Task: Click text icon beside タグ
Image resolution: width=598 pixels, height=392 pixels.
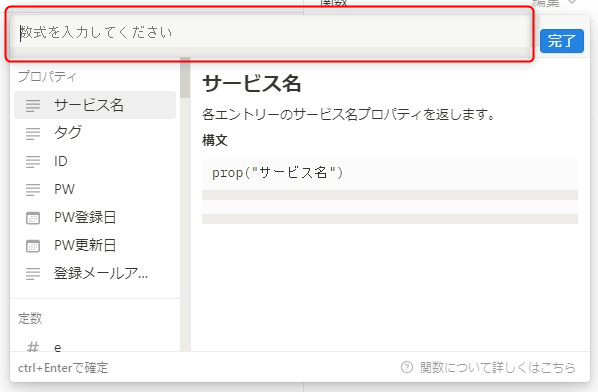Action: coord(33,133)
